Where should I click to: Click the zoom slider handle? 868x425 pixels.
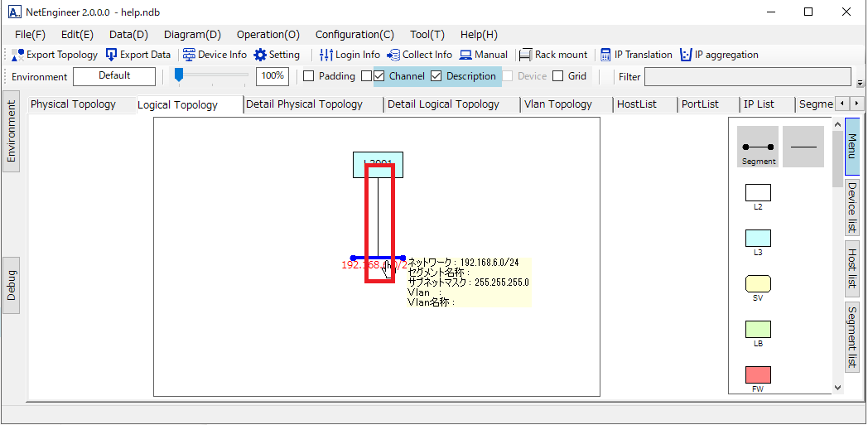179,75
